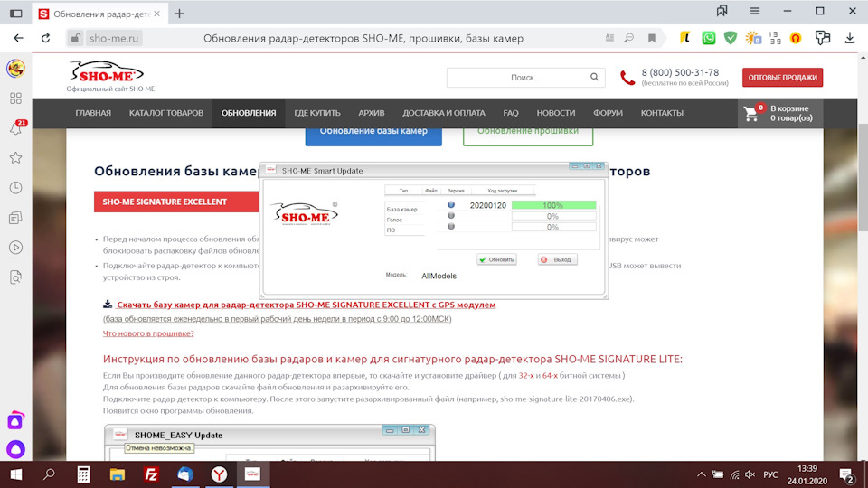Viewport: 868px width, 488px height.
Task: Open reader mode icon in address bar
Action: [609, 38]
